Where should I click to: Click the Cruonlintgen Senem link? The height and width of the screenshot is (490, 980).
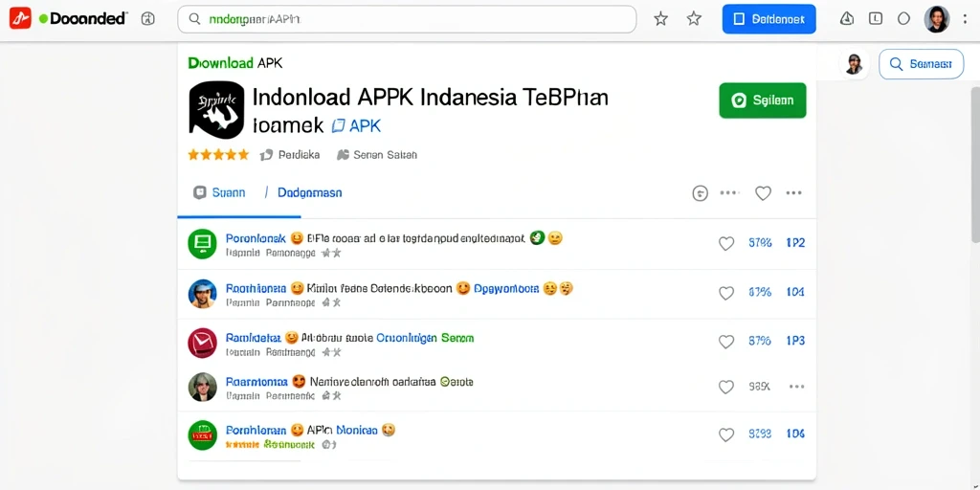[x=424, y=338]
